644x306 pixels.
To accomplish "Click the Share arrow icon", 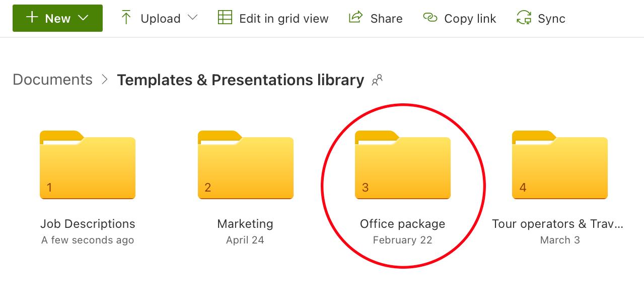I will tap(355, 18).
